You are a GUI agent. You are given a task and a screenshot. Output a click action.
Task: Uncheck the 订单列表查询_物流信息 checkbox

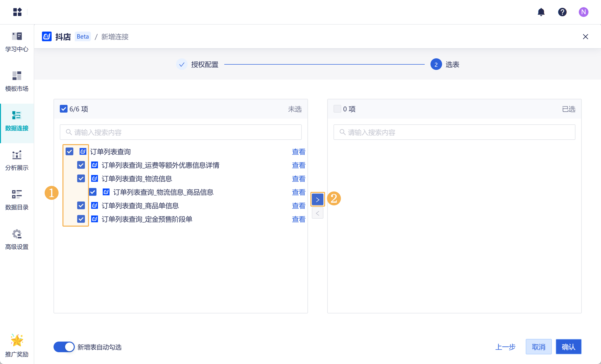pyautogui.click(x=81, y=179)
